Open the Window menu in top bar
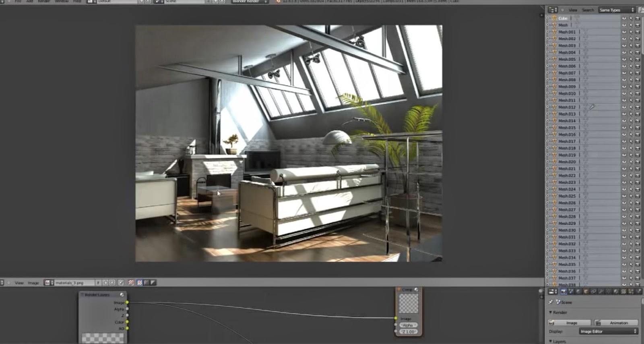This screenshot has width=644, height=344. (61, 2)
